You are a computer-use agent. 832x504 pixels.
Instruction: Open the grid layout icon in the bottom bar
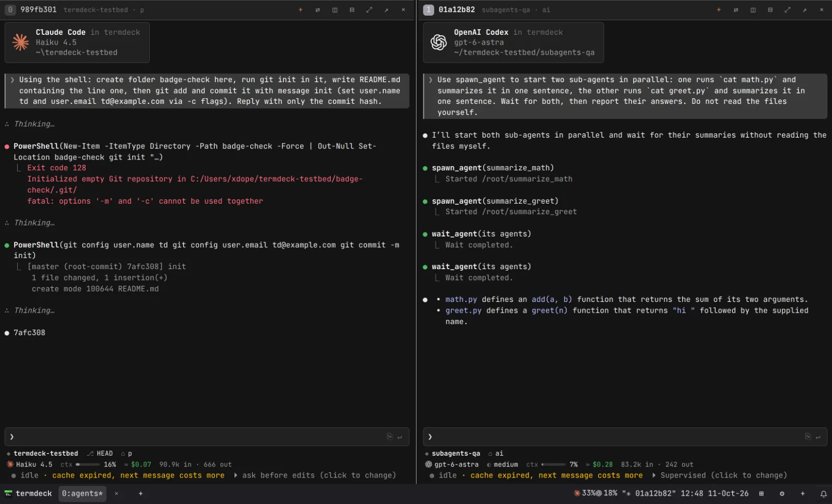761,494
